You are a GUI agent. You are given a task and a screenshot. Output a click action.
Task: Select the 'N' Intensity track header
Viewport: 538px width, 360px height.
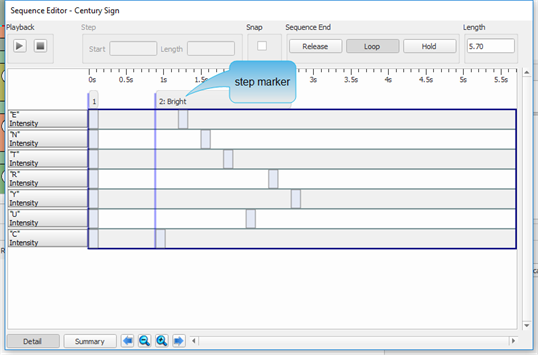(48, 139)
